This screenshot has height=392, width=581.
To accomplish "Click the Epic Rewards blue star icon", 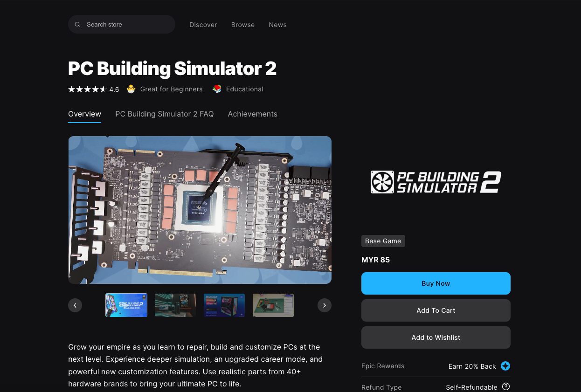I will [505, 366].
